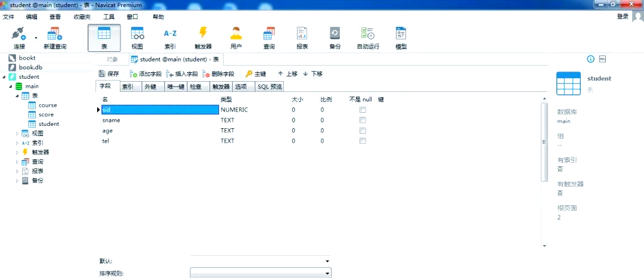Collapse the student connection in tree
The width and height of the screenshot is (644, 278).
tap(4, 77)
